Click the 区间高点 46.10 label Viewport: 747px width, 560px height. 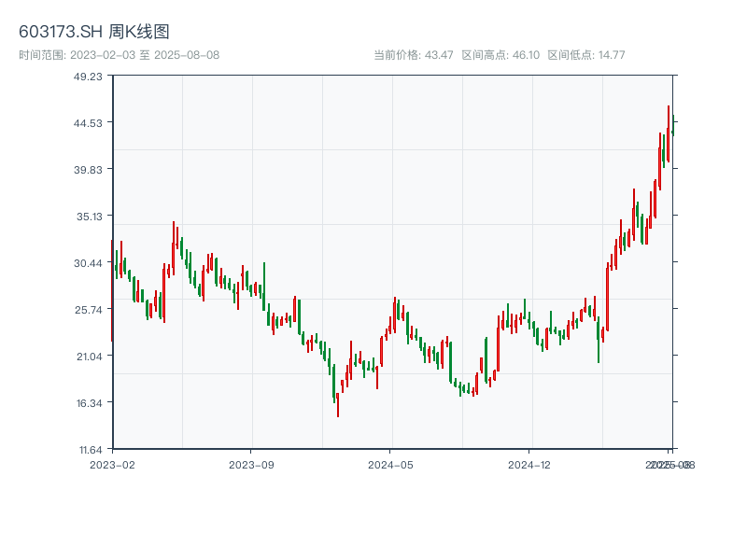click(500, 55)
